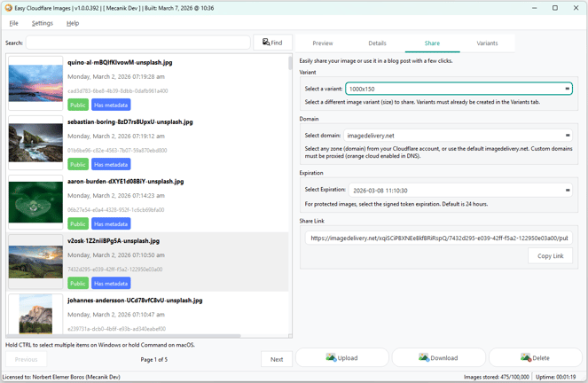
Task: Click filename sebastian-boring-8zD7rs8UpxU-unsplash.jpg
Action: coord(130,121)
